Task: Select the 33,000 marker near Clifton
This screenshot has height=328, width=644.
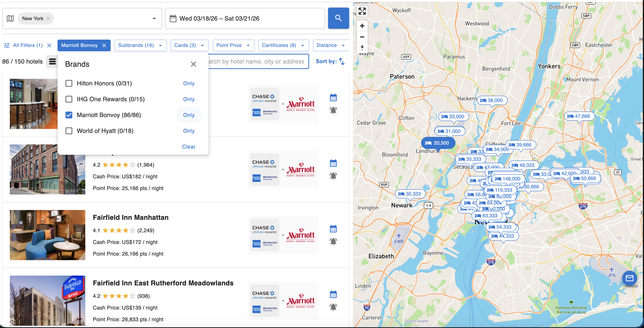Action: [x=454, y=116]
